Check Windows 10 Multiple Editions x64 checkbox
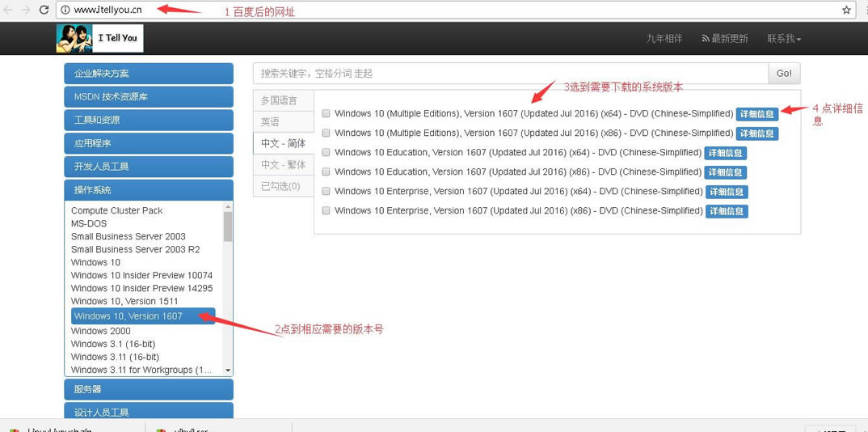Screen dimensions: 868x432 point(326,113)
